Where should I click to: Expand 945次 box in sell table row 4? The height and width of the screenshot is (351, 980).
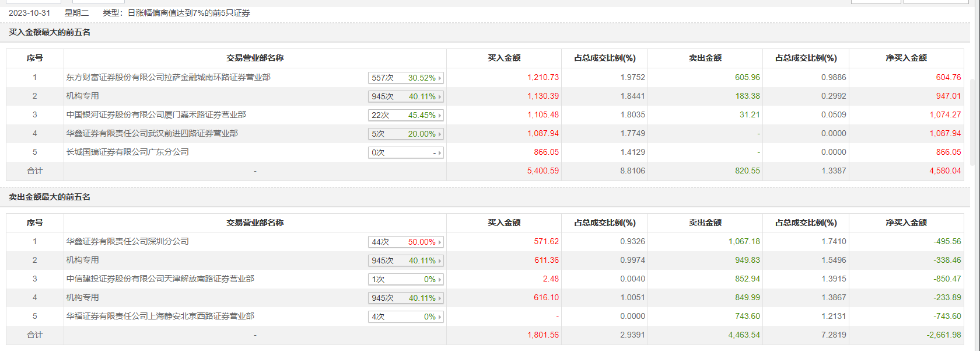coord(406,298)
